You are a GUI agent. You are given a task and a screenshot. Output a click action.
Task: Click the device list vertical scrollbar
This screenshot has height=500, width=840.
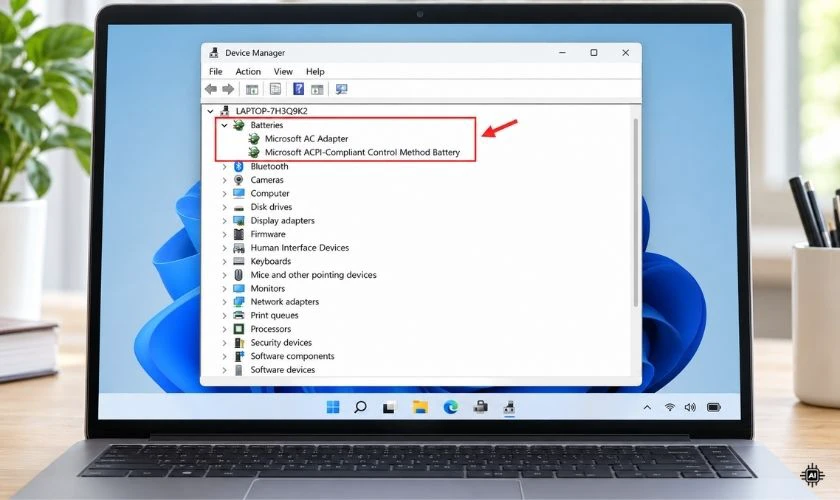point(636,213)
